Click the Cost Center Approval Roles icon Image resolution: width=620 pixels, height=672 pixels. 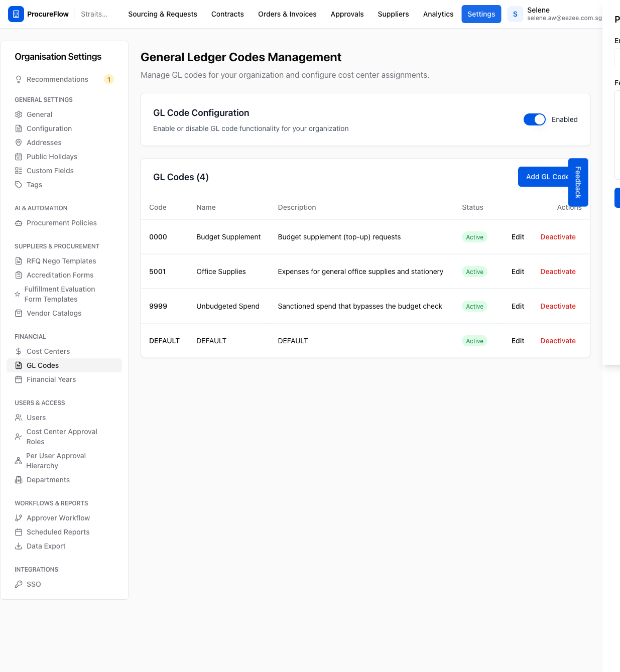click(x=19, y=437)
